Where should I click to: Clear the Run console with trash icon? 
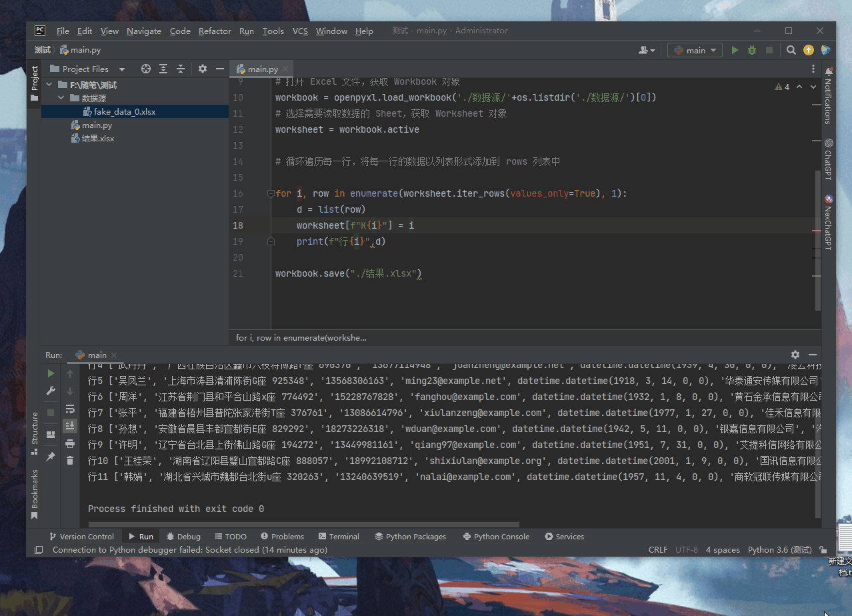pyautogui.click(x=70, y=459)
